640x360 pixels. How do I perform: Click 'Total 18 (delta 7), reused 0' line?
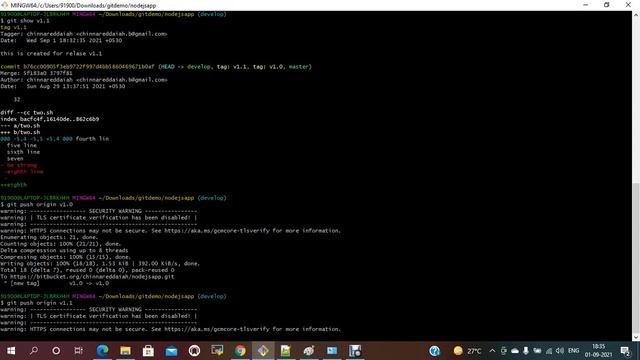point(87,270)
